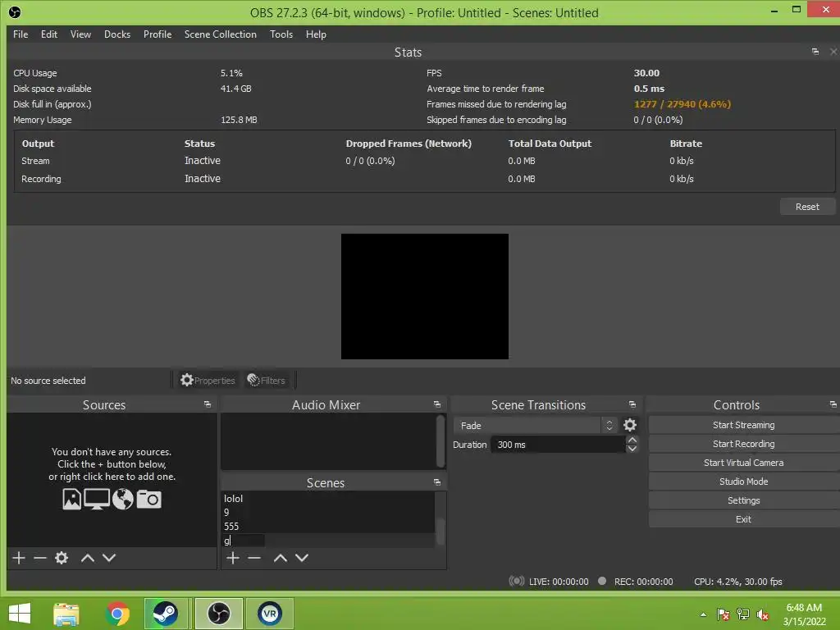The width and height of the screenshot is (840, 630).
Task: Open Settings from Controls
Action: tap(743, 500)
